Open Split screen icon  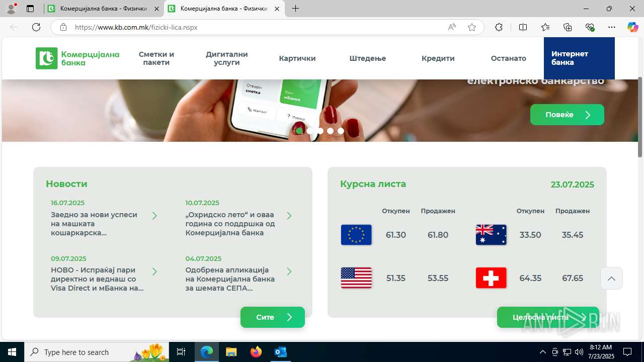click(523, 27)
